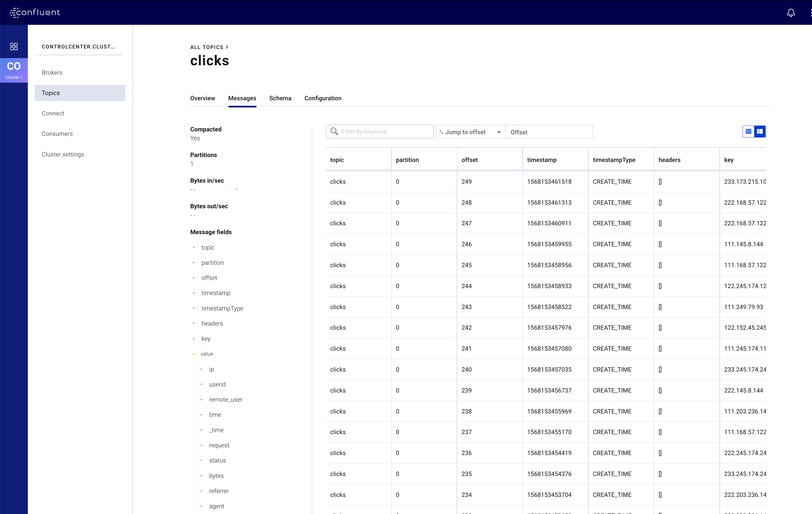Select the timestampType message field
This screenshot has width=812, height=514.
tap(222, 308)
